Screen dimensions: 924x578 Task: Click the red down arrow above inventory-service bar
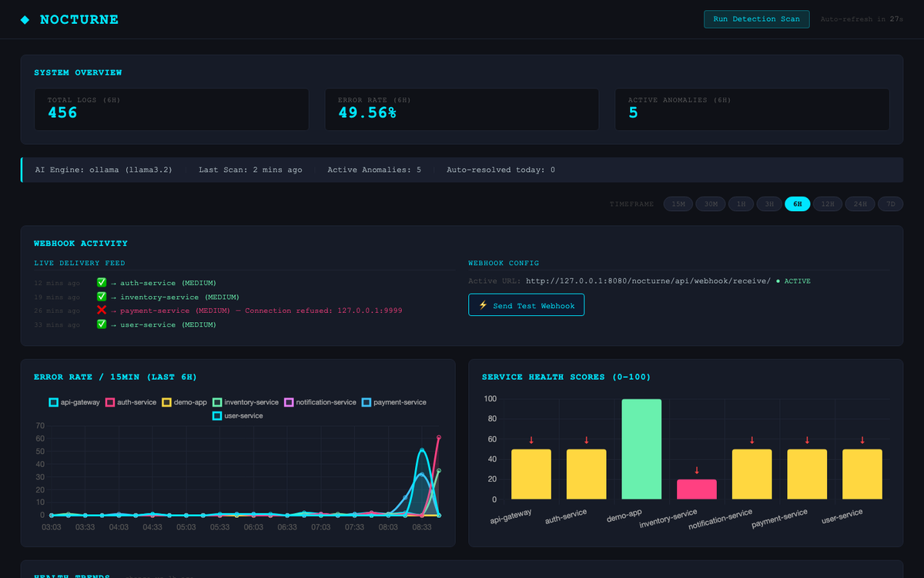pos(697,470)
